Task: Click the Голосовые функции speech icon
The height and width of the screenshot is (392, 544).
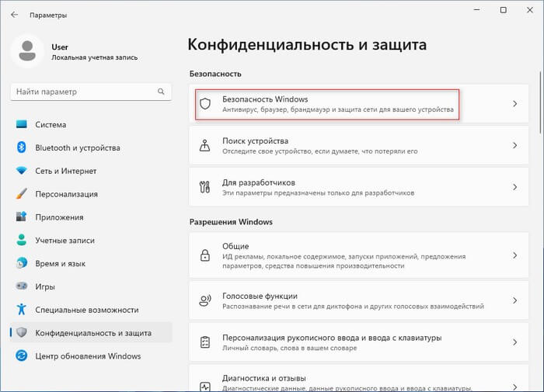Action: click(x=205, y=300)
